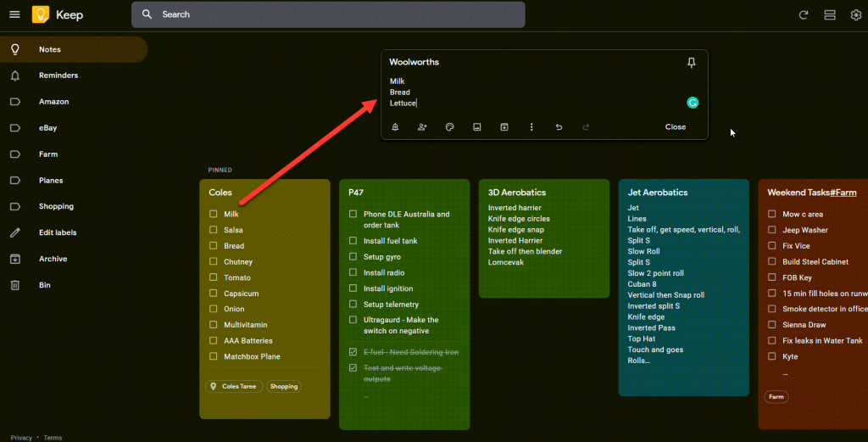Screen dimensions: 868x442
Task: Uncheck Test and write voltage outputs
Action: pos(353,368)
